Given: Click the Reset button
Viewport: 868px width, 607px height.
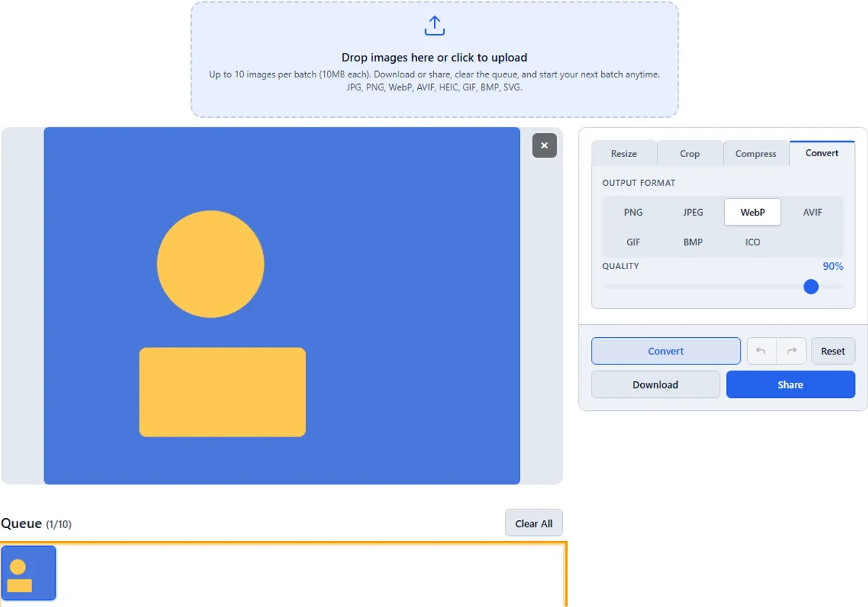Looking at the screenshot, I should pyautogui.click(x=833, y=351).
